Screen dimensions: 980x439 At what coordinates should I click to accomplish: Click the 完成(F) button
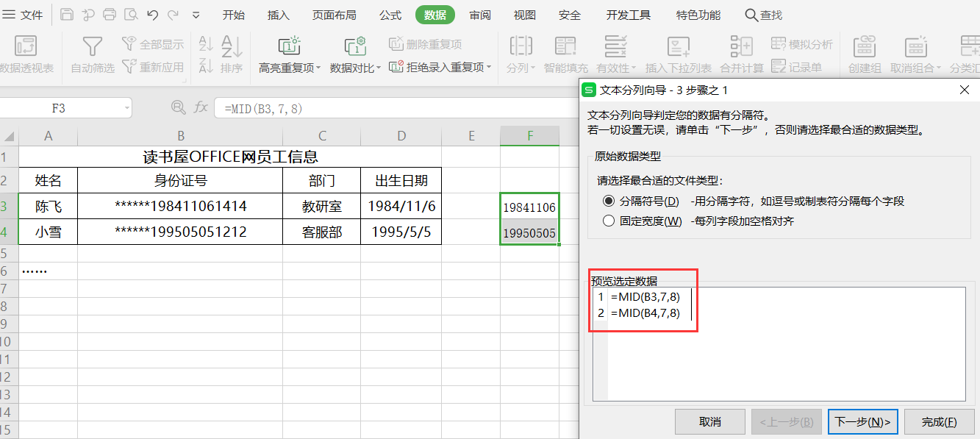[940, 421]
